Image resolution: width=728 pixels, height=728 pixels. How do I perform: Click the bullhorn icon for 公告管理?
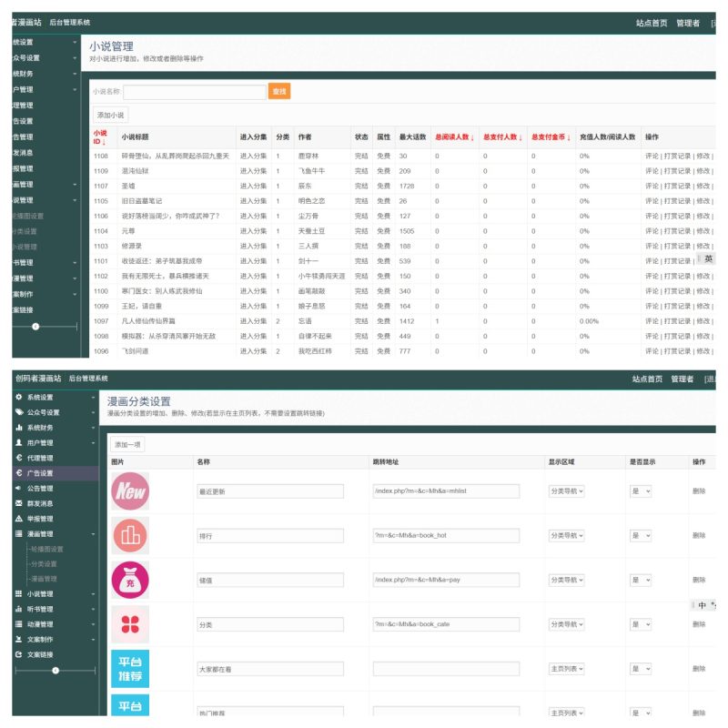(19, 488)
